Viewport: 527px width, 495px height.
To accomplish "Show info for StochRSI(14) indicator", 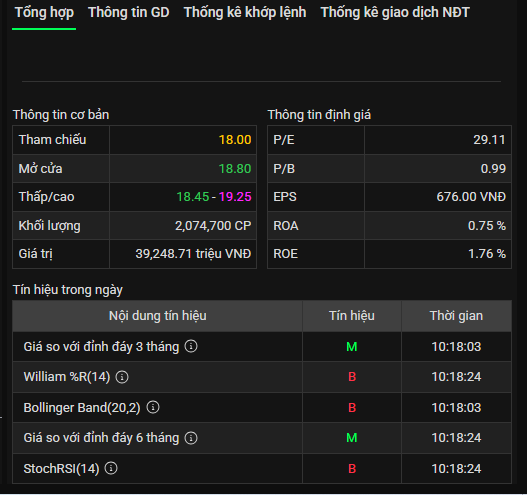I will pyautogui.click(x=111, y=468).
